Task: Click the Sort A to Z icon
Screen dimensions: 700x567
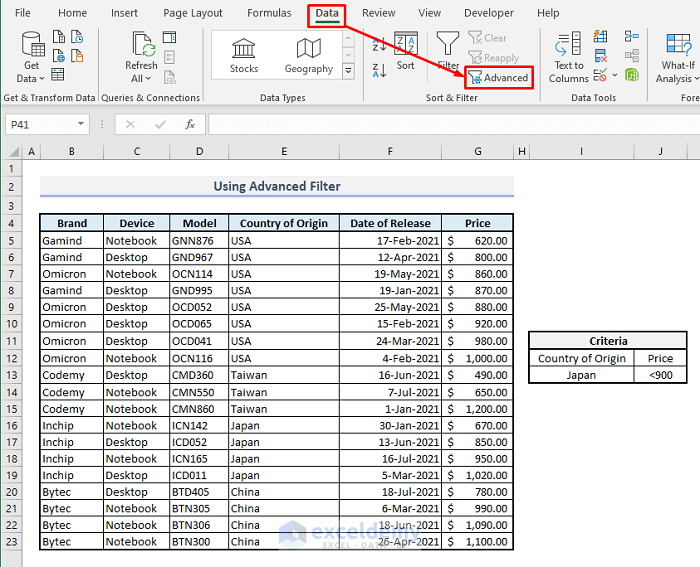Action: click(379, 46)
